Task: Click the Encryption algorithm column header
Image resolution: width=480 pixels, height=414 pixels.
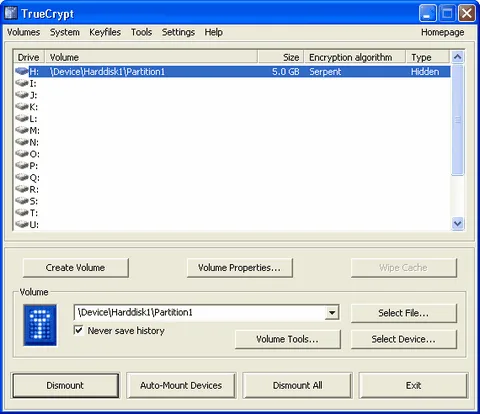Action: tap(355, 57)
